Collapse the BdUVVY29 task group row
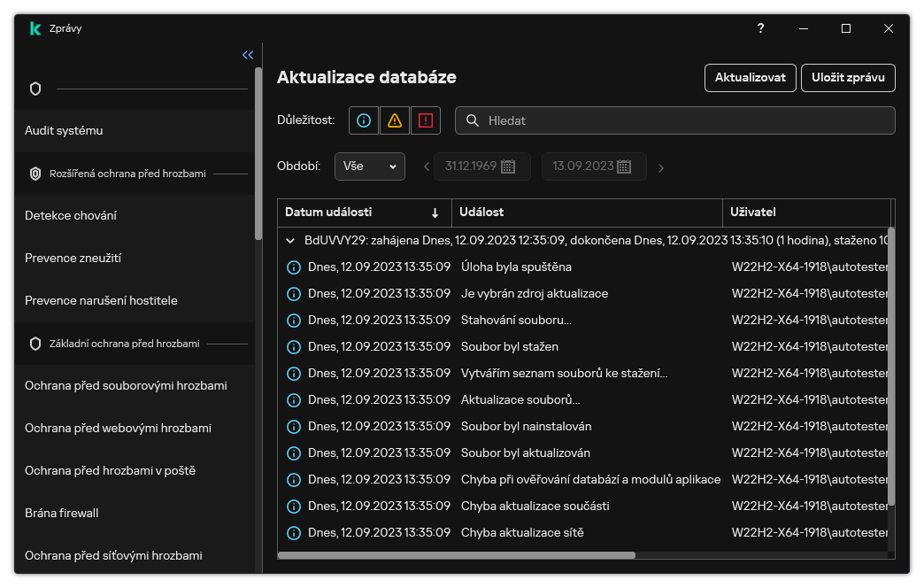The width and height of the screenshot is (924, 588). [x=289, y=240]
